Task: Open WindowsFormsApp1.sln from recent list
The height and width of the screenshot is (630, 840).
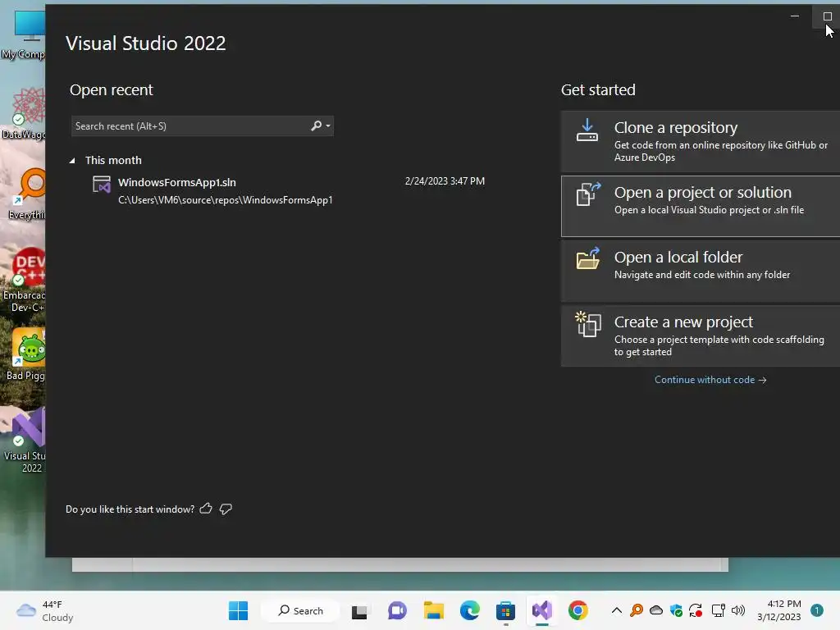Action: [x=290, y=190]
